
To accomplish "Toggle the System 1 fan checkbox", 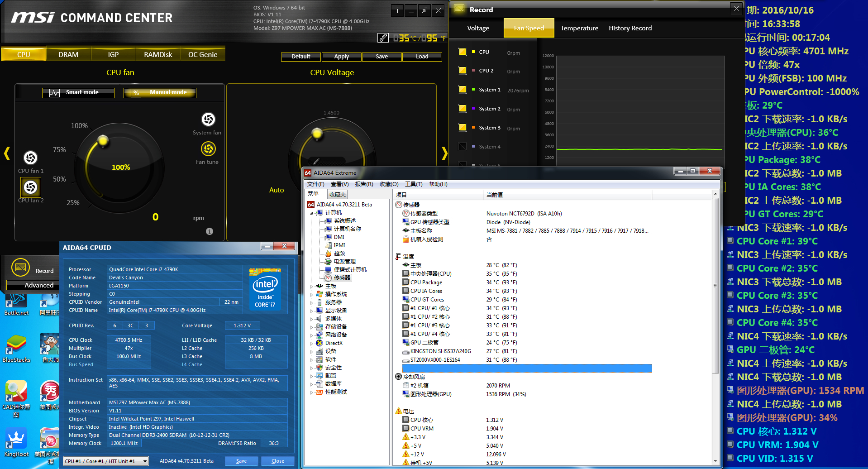I will coord(462,90).
